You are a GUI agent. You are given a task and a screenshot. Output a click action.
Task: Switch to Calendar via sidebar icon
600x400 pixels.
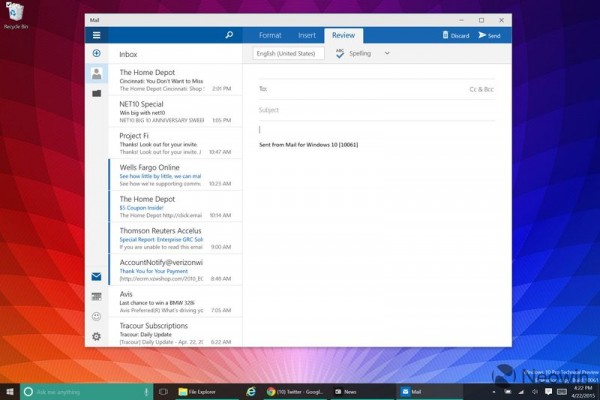(x=97, y=296)
